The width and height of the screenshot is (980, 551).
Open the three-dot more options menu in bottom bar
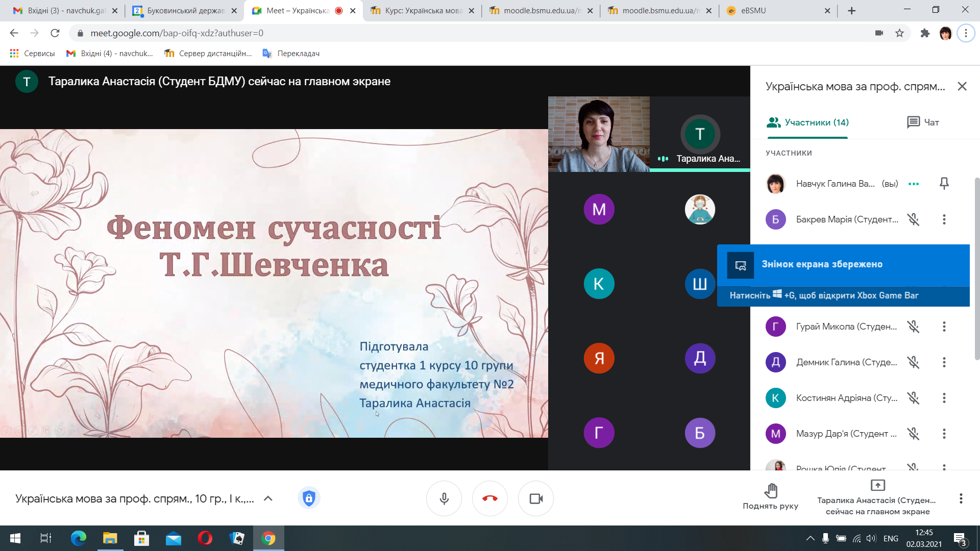click(x=961, y=498)
